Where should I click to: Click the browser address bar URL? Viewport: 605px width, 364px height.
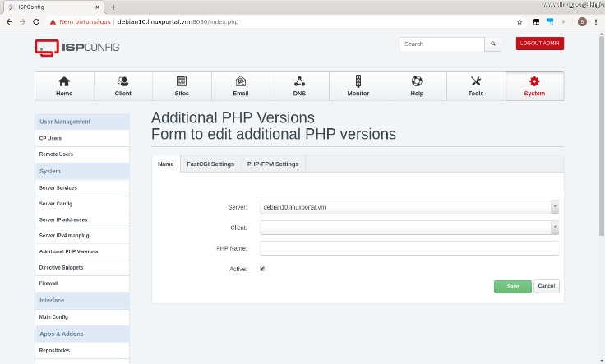(178, 22)
